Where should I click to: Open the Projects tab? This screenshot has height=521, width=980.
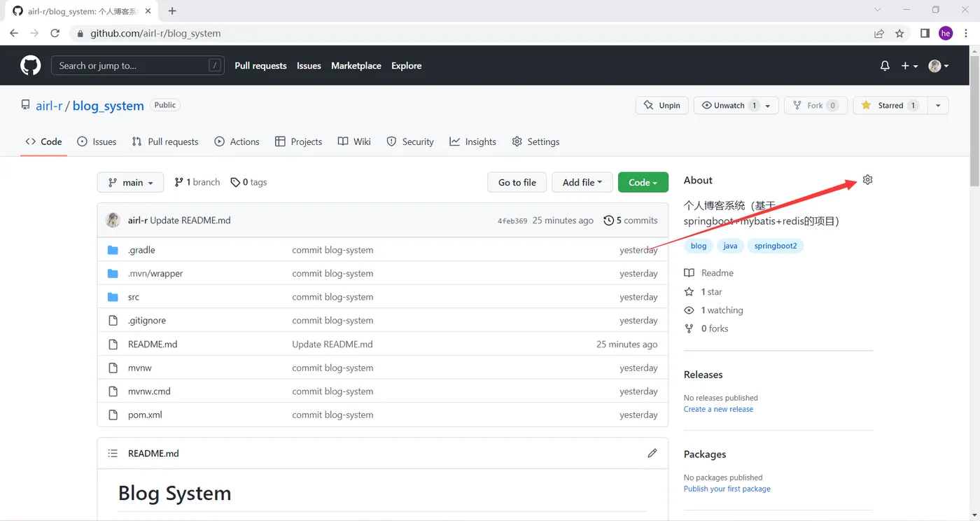pos(299,141)
